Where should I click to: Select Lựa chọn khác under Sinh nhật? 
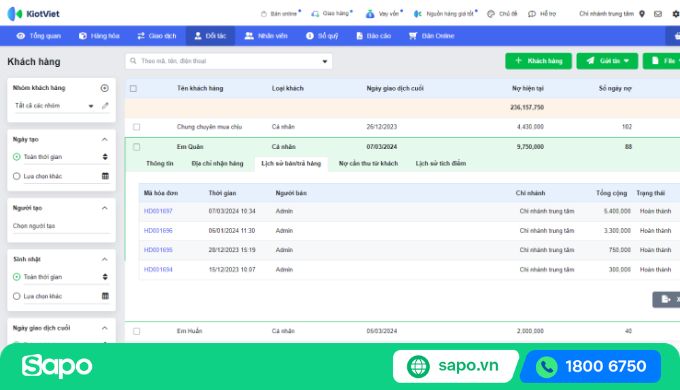coord(16,296)
